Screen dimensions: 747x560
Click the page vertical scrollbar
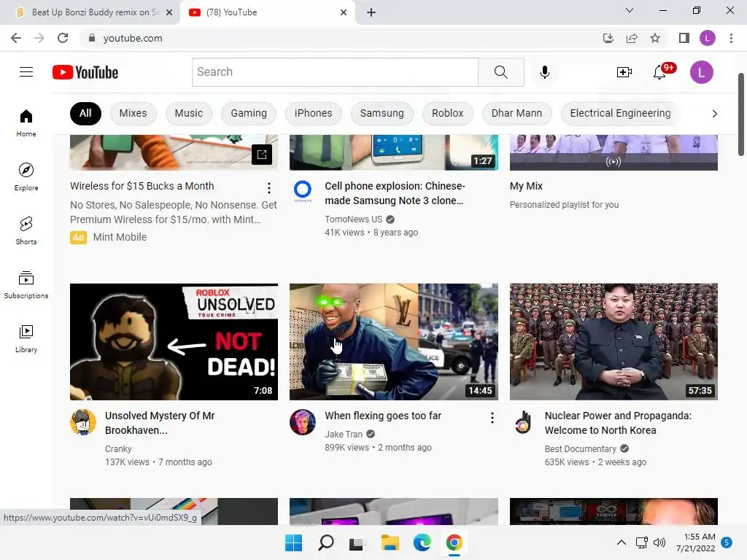tap(741, 114)
